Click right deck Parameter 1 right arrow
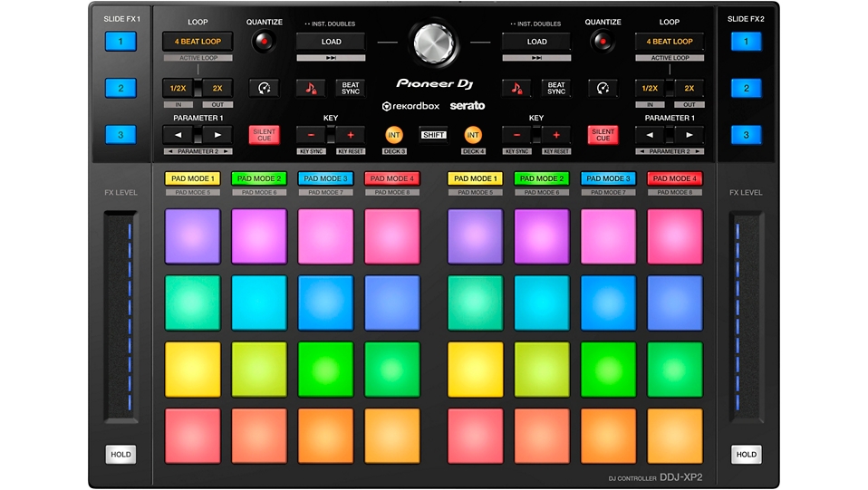 coord(690,135)
